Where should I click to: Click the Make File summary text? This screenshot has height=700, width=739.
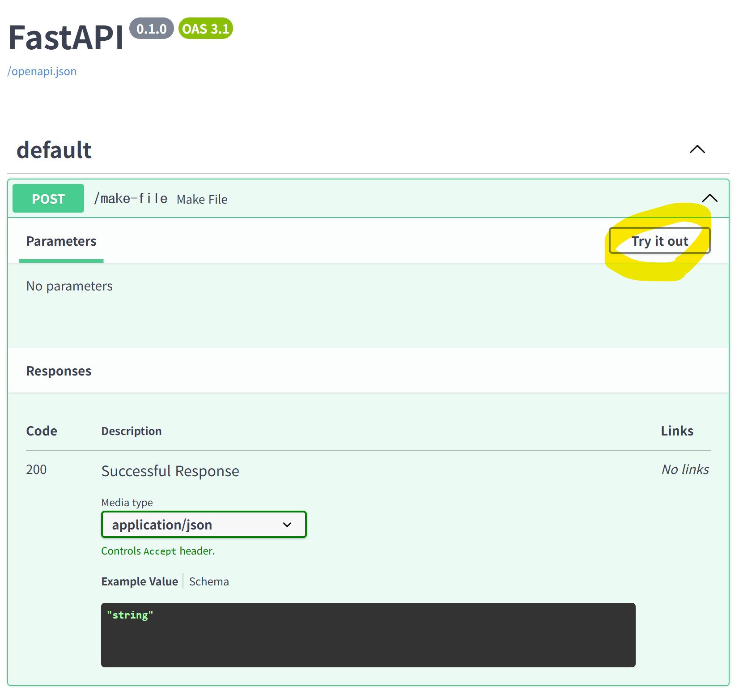202,199
